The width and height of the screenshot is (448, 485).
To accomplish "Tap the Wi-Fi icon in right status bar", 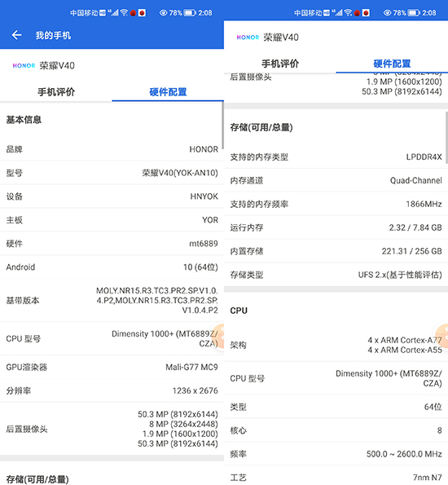I will point(348,12).
